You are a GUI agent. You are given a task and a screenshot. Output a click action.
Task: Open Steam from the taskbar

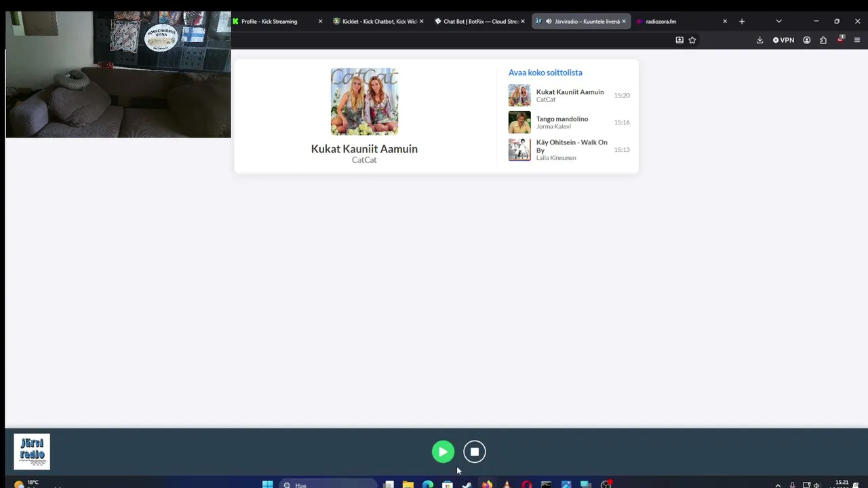[x=467, y=484]
